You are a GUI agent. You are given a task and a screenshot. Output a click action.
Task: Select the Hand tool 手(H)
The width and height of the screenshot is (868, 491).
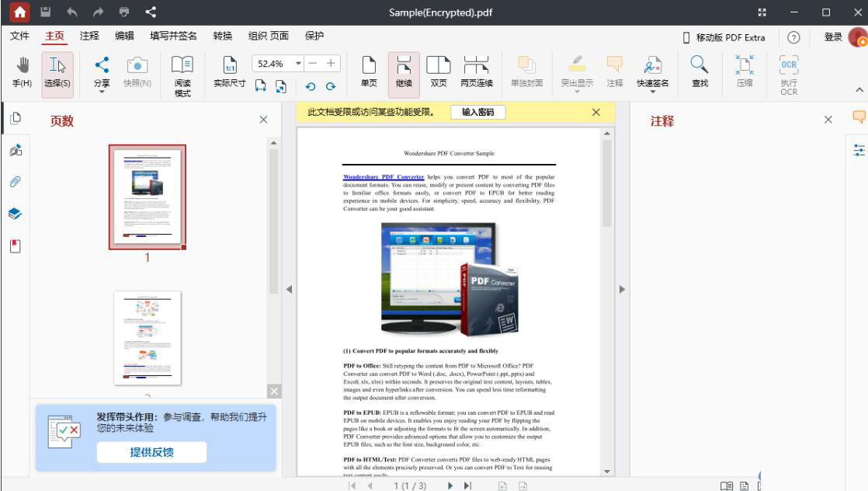[x=23, y=72]
